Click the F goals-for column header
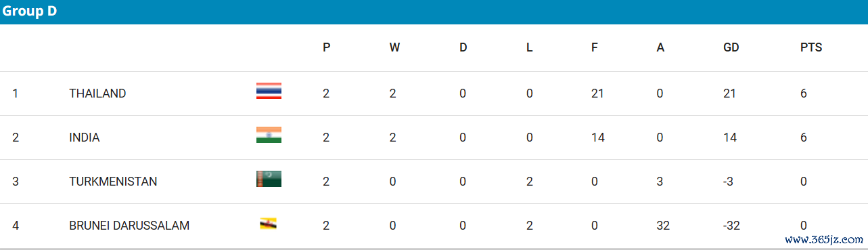The height and width of the screenshot is (250, 868). (x=595, y=47)
